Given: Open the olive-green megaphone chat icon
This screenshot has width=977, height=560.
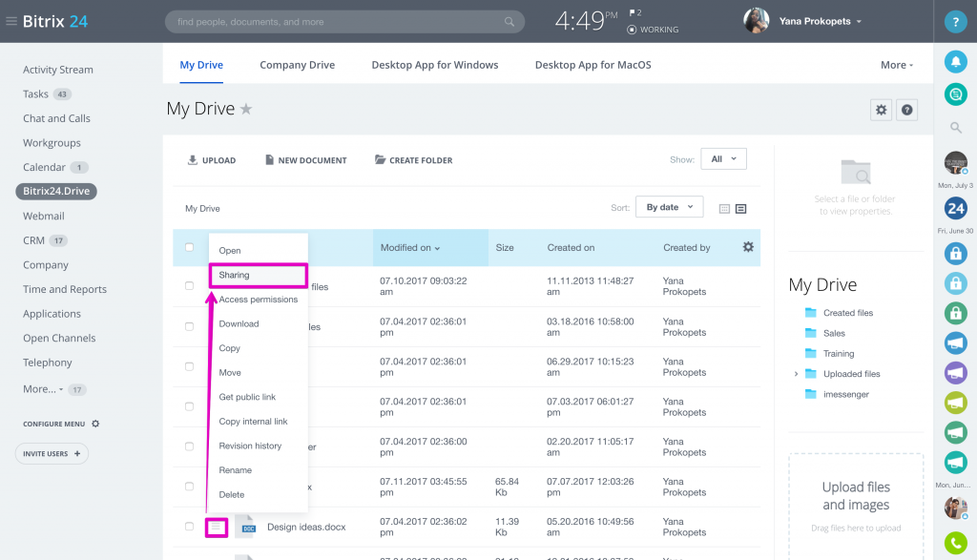Looking at the screenshot, I should 955,403.
